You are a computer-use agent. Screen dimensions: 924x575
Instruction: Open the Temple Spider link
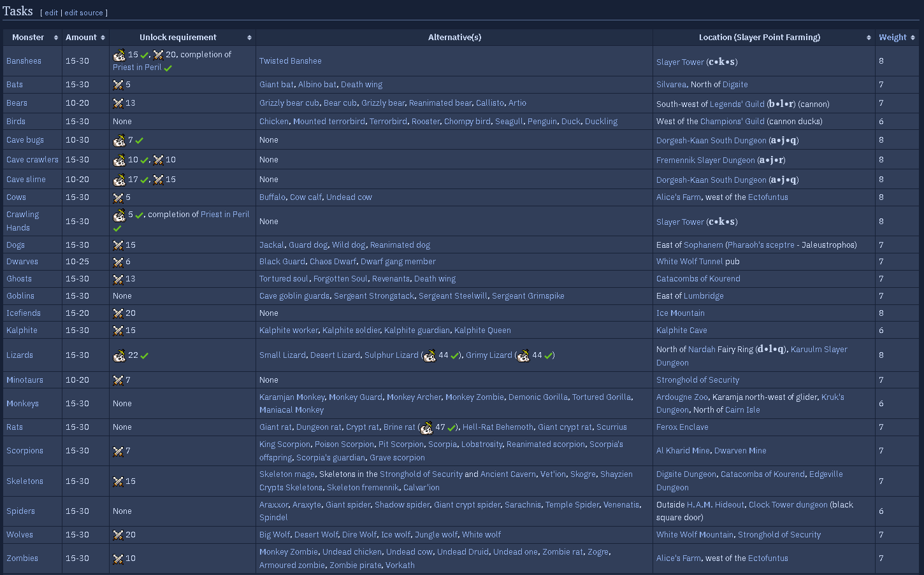572,505
